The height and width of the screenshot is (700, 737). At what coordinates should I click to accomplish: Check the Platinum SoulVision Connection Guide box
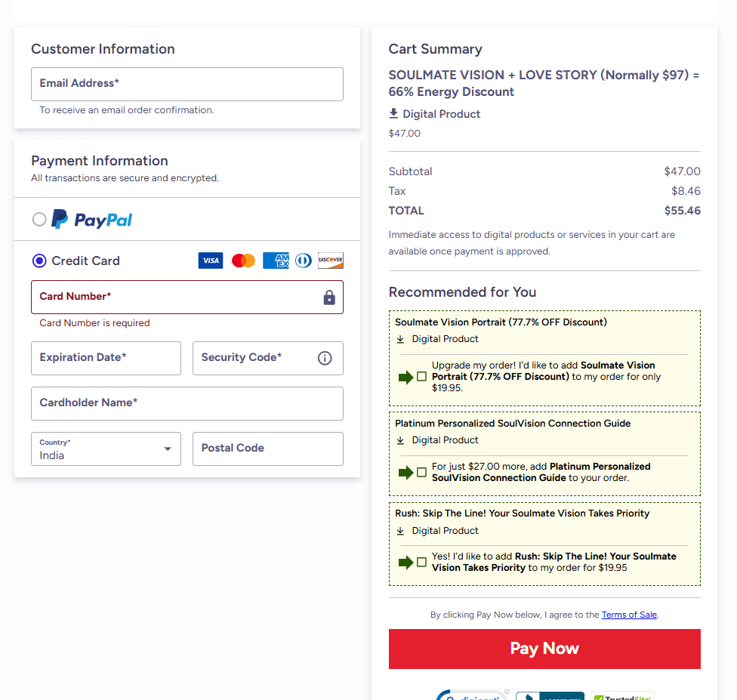pos(421,473)
